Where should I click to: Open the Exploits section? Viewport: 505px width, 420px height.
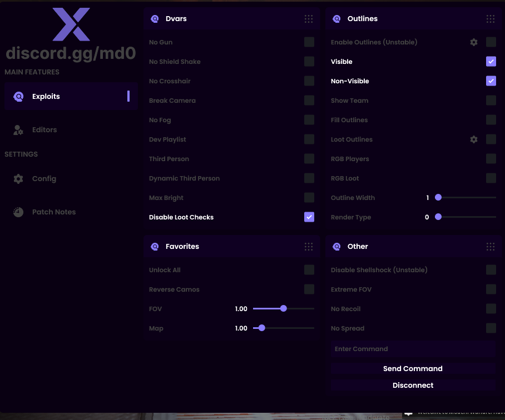pyautogui.click(x=71, y=96)
